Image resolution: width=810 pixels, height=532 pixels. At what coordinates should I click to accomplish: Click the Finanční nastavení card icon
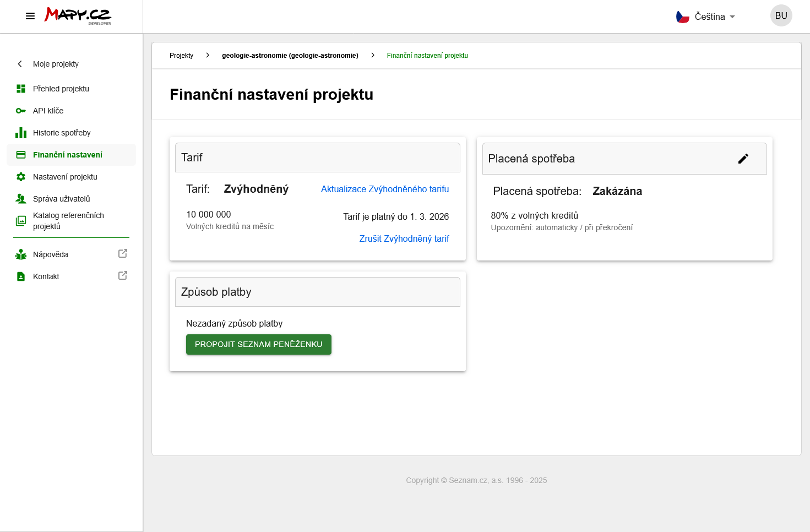(x=21, y=155)
